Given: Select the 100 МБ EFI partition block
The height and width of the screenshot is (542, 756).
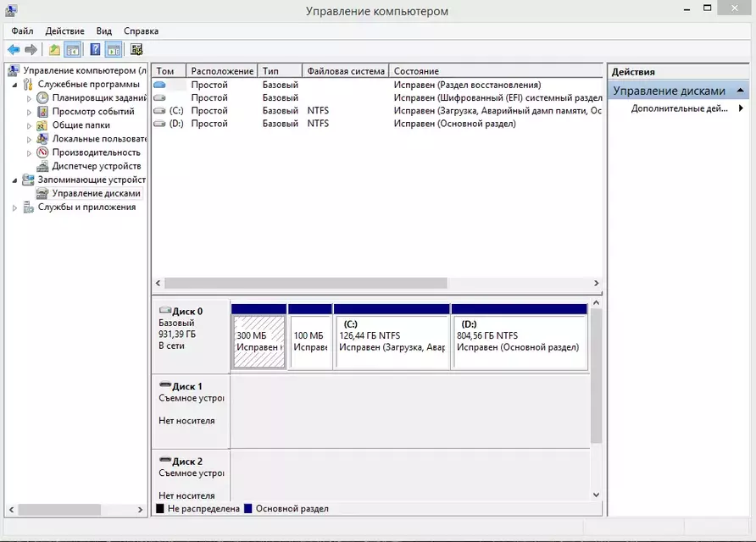Looking at the screenshot, I should (310, 341).
